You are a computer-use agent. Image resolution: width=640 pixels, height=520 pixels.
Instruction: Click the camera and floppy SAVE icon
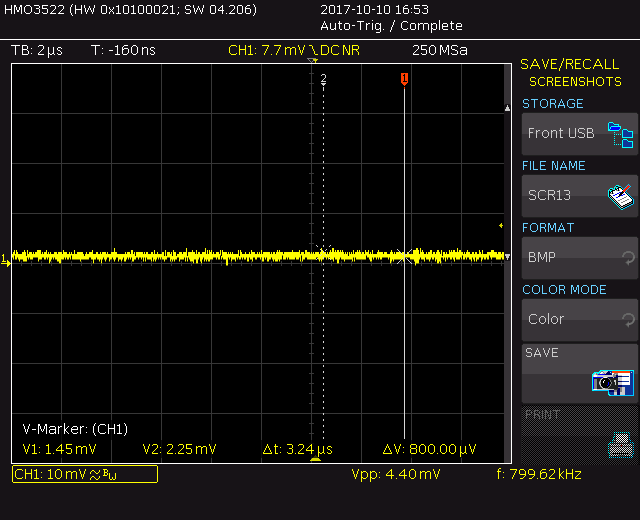pyautogui.click(x=613, y=381)
